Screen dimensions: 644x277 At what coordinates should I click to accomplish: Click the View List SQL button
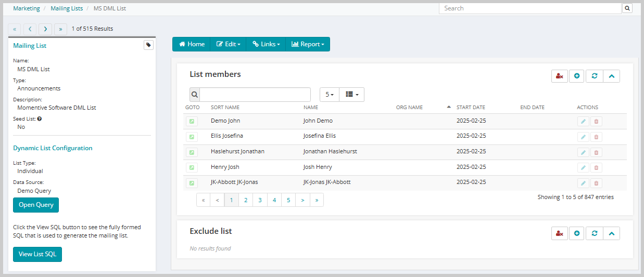(x=37, y=254)
